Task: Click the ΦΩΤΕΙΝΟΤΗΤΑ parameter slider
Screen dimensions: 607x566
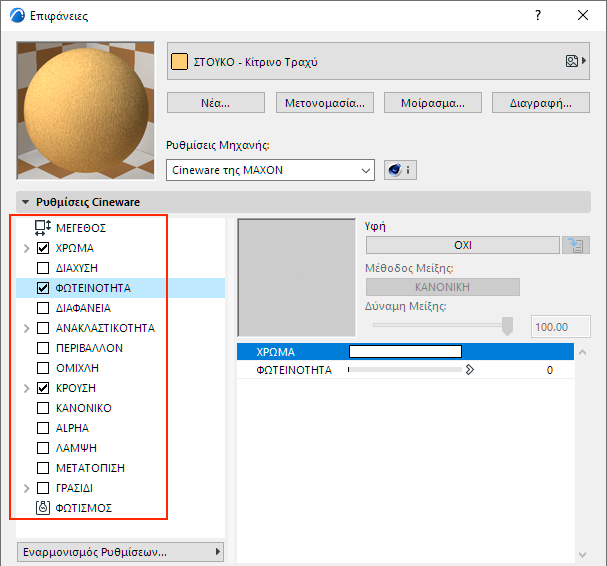Action: click(405, 370)
